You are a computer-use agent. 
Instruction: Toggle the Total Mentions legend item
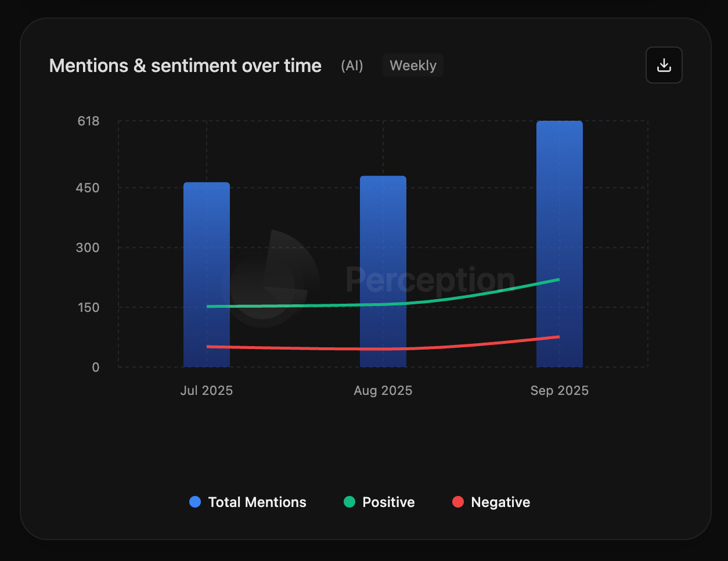(x=257, y=502)
